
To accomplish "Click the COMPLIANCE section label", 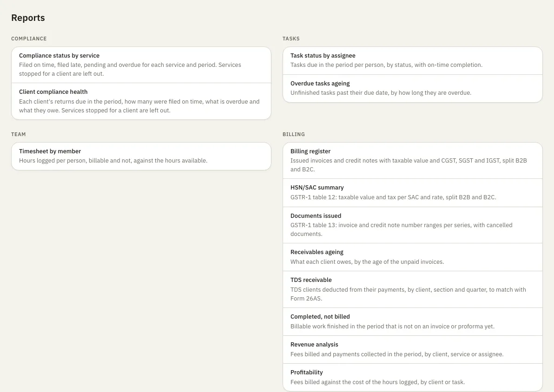I will click(29, 39).
